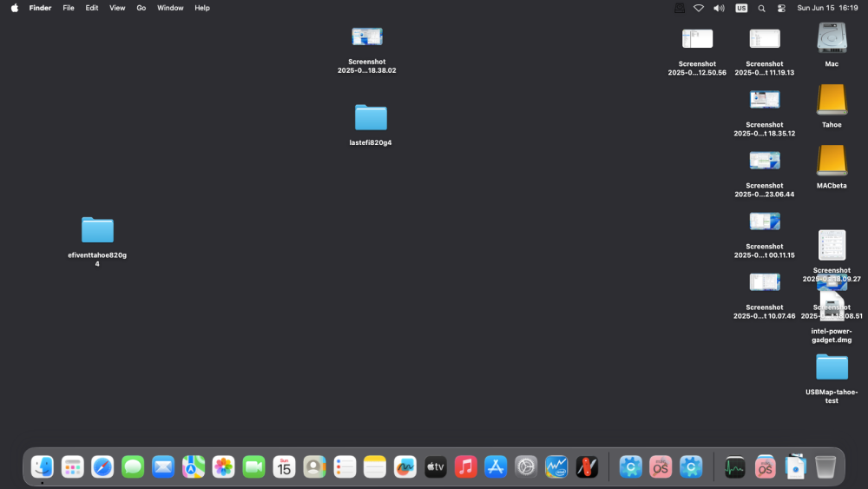Open Apple TV app in Dock
868x489 pixels.
tap(435, 466)
